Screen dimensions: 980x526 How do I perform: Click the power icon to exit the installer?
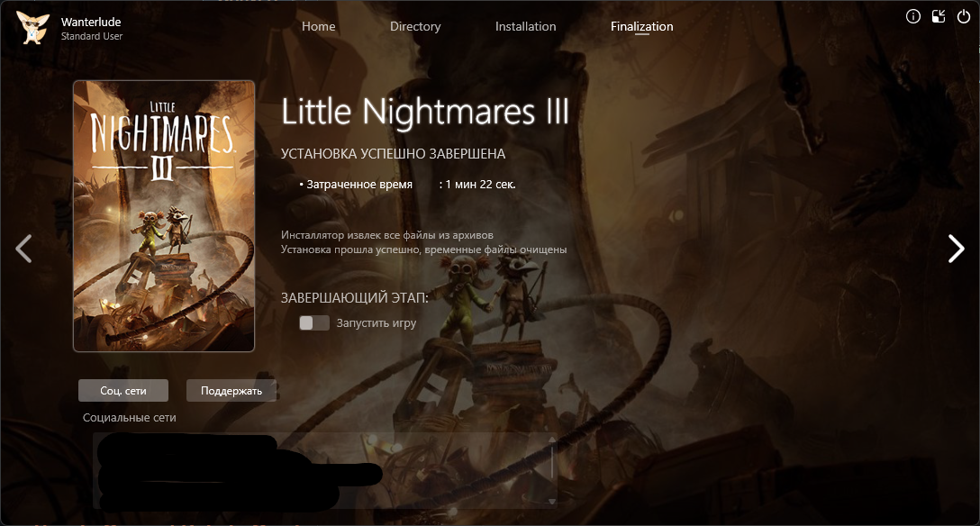(x=963, y=16)
